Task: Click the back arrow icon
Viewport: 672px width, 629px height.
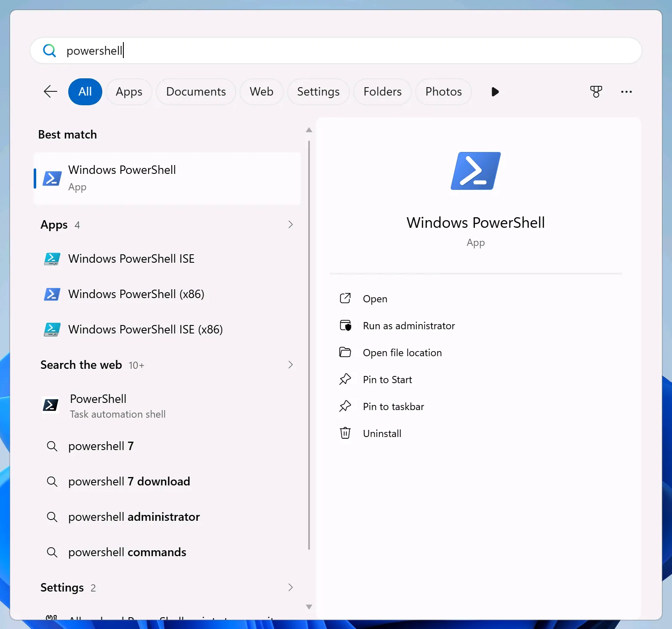Action: (x=51, y=91)
